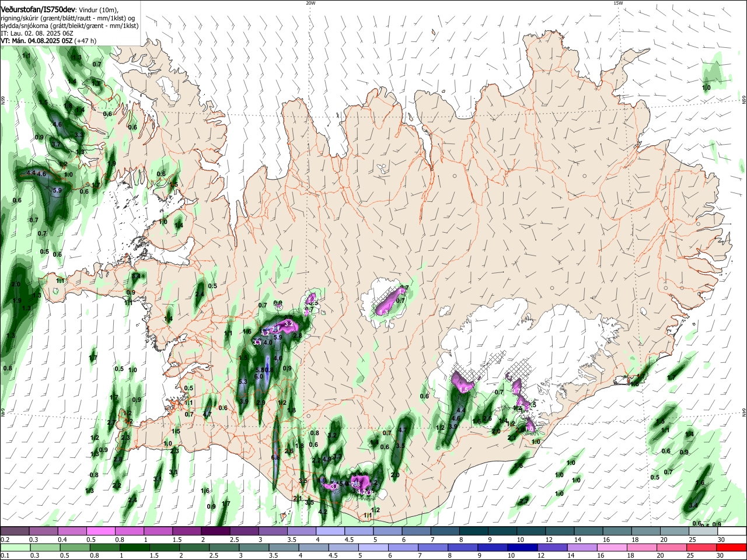The image size is (747, 560).
Task: Click the Veðurstofan/IS750dev map title
Action: pos(38,9)
